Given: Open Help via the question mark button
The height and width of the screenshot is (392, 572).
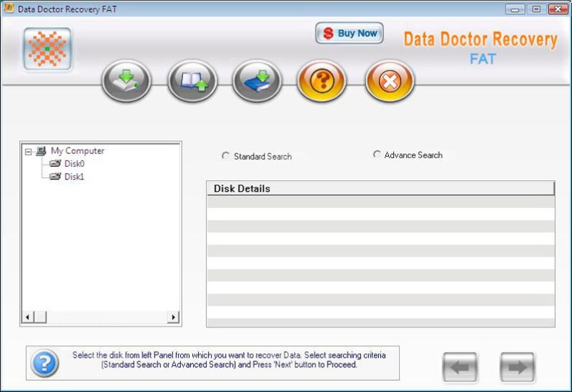Looking at the screenshot, I should coord(322,81).
